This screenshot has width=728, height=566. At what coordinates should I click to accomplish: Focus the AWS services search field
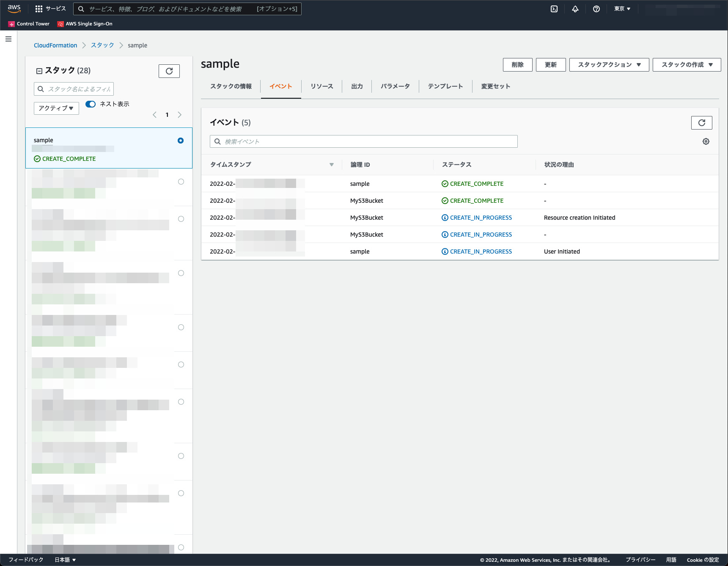pos(187,9)
